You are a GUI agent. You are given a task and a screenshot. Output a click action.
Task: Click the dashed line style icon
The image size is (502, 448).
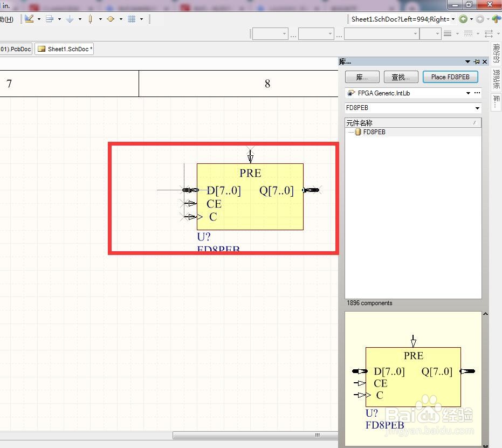tap(468, 33)
